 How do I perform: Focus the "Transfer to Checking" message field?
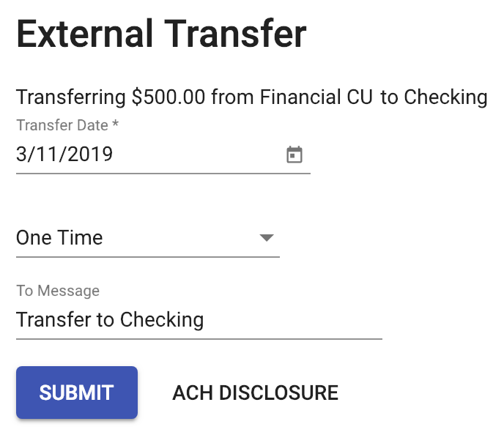[198, 320]
